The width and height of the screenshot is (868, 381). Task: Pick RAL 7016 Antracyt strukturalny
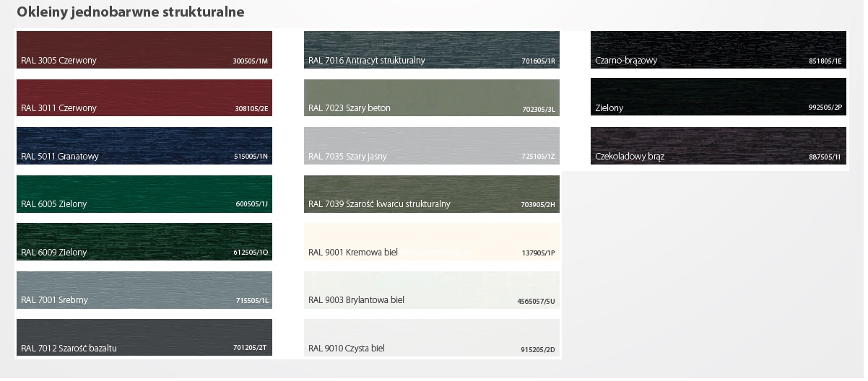[x=432, y=49]
